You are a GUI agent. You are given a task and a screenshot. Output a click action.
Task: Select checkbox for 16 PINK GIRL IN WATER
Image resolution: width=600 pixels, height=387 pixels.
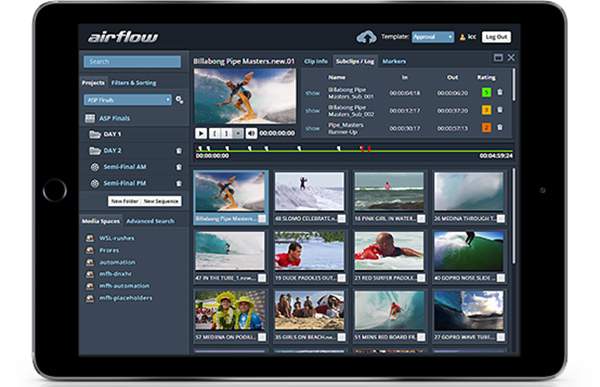pos(421,219)
